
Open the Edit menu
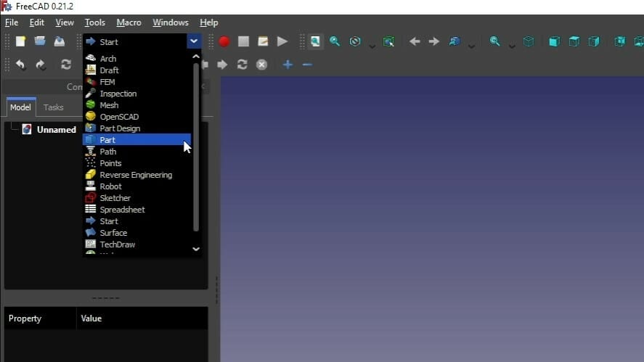[36, 22]
